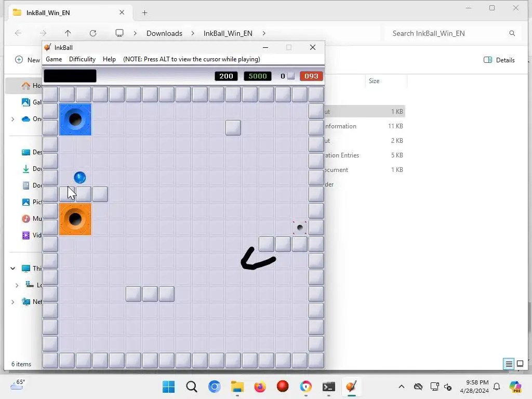Select the Pictures sidebar shortcut
Screen dimensions: 532x399
click(31, 202)
